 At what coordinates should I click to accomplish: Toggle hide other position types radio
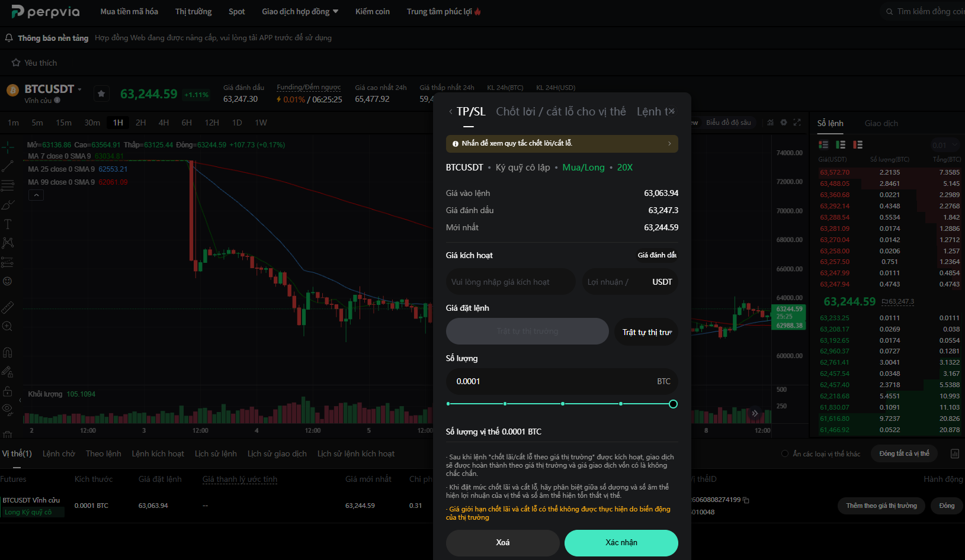(x=785, y=453)
